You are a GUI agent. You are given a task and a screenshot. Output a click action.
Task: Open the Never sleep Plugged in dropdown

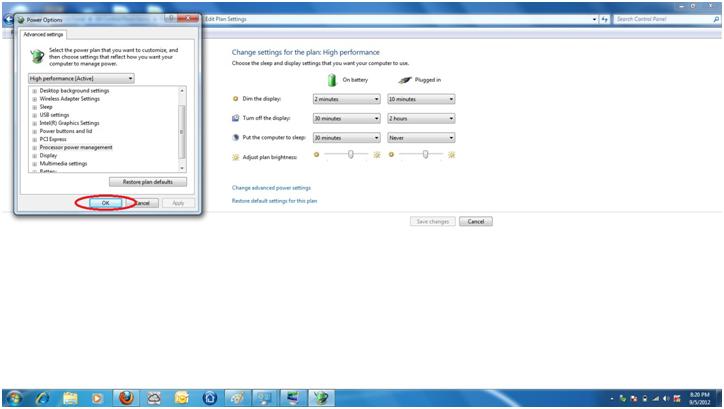point(421,138)
